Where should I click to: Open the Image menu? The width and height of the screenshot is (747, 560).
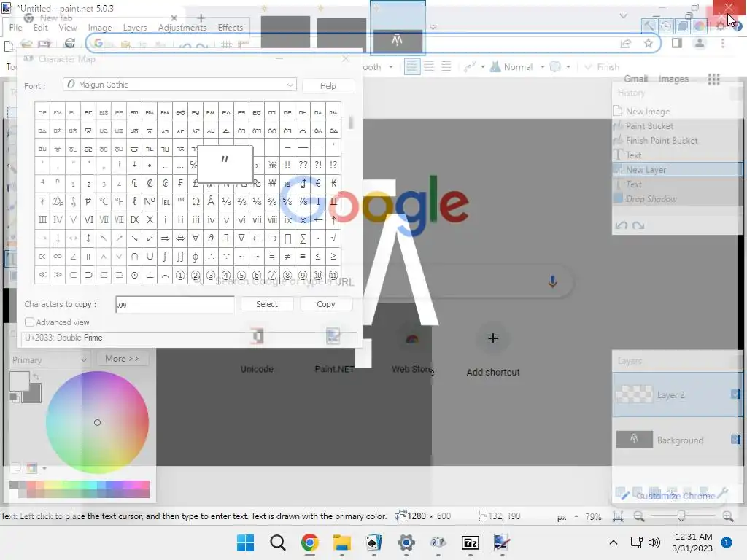click(99, 28)
